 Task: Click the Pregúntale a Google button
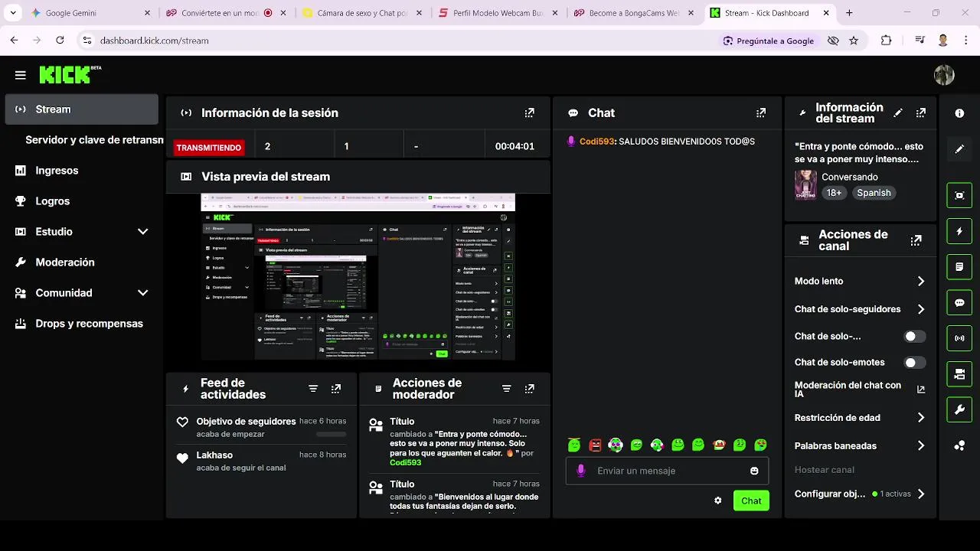768,41
